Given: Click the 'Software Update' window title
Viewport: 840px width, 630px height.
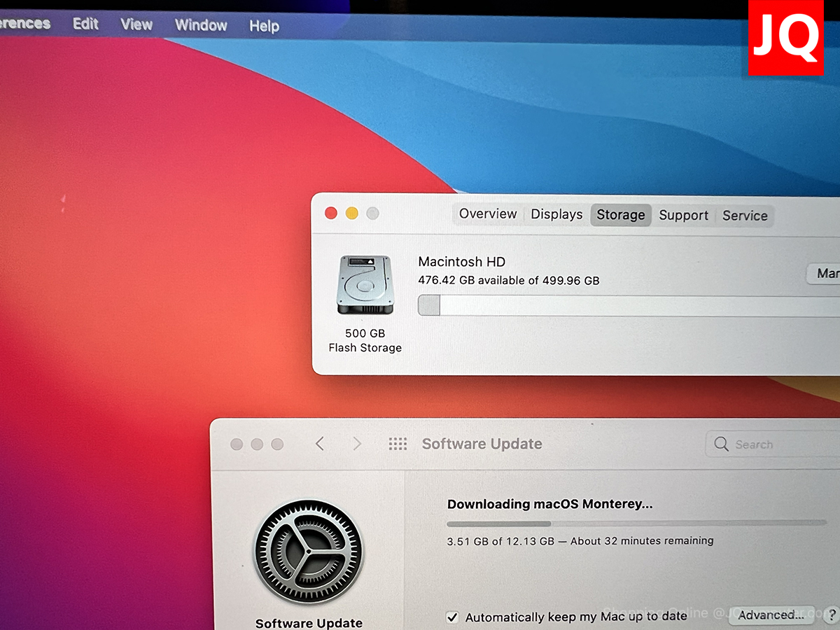Looking at the screenshot, I should pyautogui.click(x=482, y=444).
